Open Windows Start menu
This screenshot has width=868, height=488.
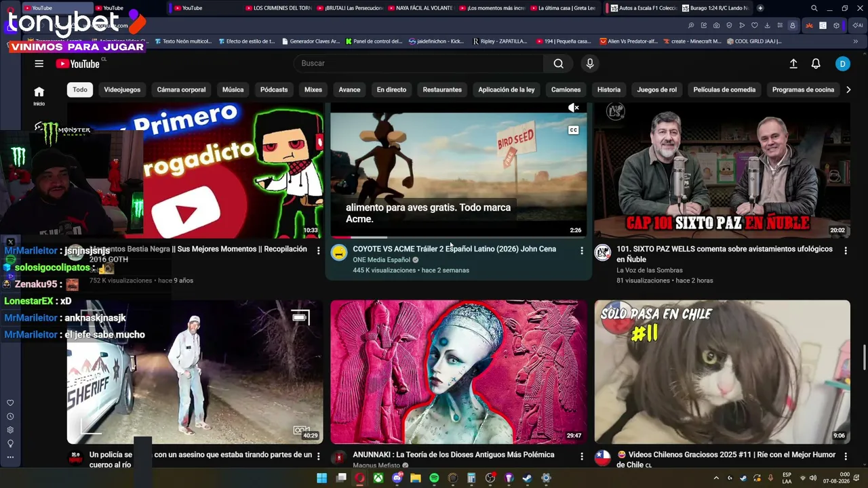[322, 478]
